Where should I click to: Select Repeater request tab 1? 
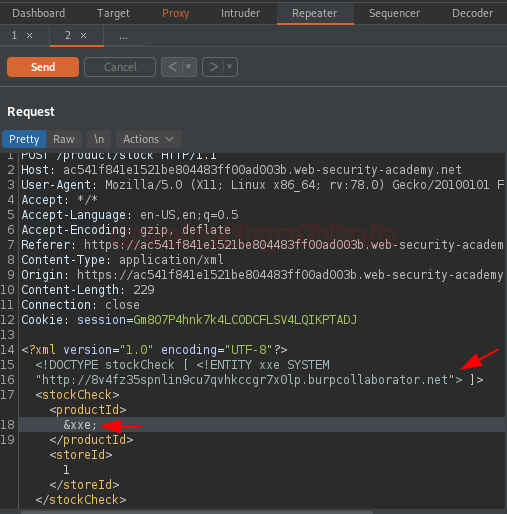pyautogui.click(x=14, y=35)
